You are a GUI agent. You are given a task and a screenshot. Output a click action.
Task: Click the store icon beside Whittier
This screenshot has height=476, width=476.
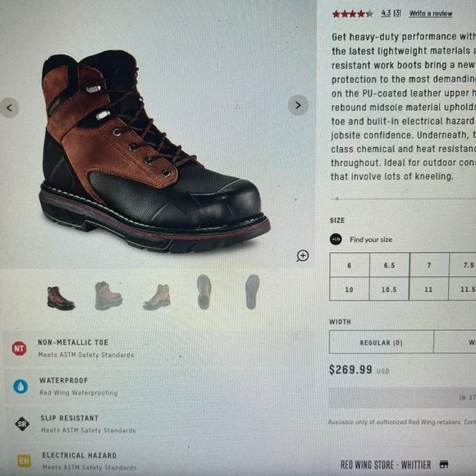tap(444, 465)
